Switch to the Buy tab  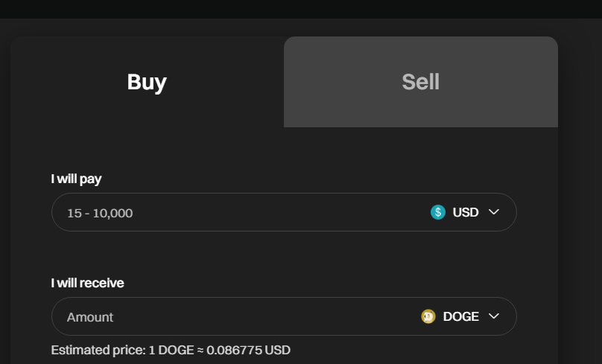tap(147, 82)
